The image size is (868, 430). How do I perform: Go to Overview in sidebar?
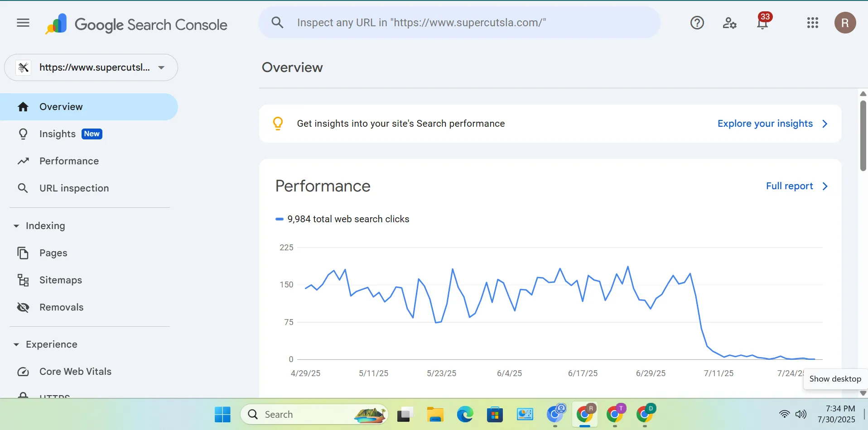click(x=89, y=107)
